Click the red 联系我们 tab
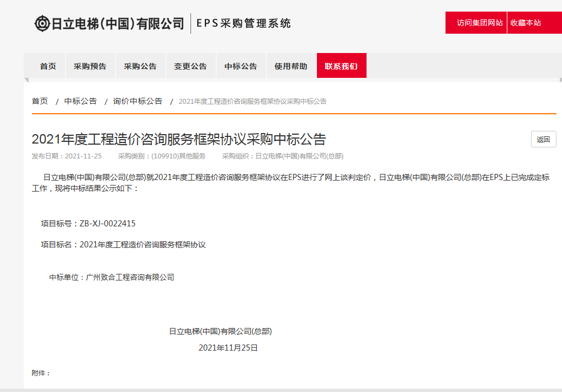 click(x=341, y=66)
